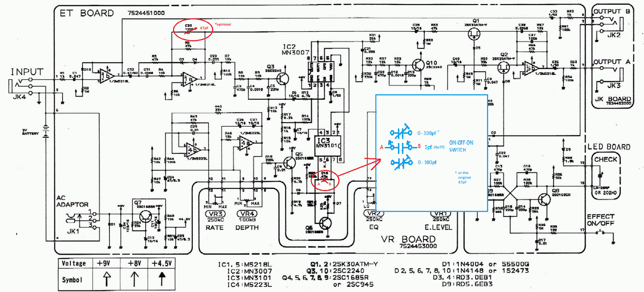644x292 pixels.
Task: Click the 1b op-amp triangle symbol
Action: coord(107,75)
